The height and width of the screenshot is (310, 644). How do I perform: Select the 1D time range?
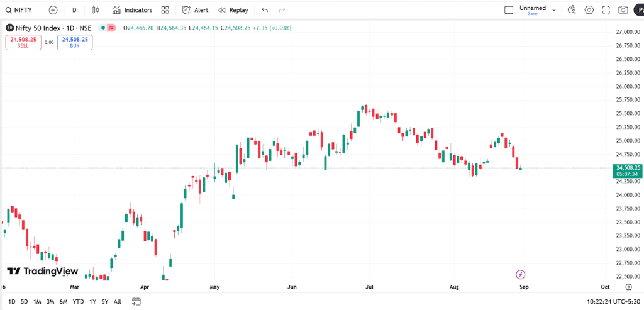(12, 302)
